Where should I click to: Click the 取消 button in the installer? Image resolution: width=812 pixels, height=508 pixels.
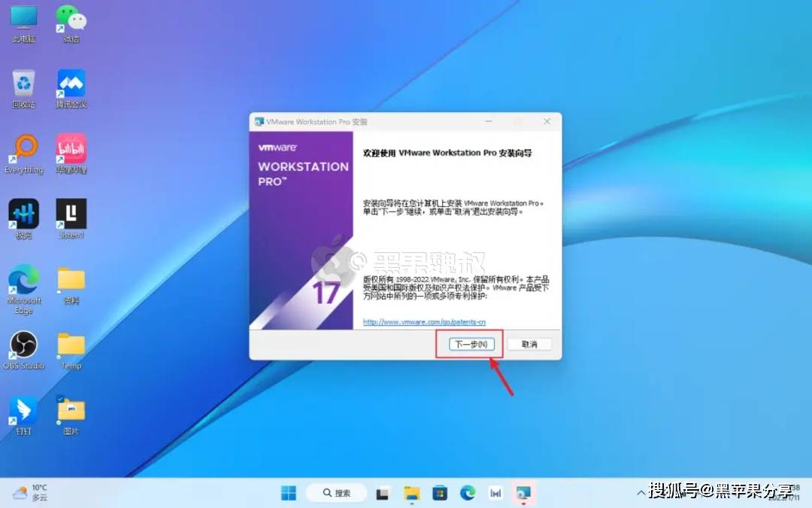529,344
